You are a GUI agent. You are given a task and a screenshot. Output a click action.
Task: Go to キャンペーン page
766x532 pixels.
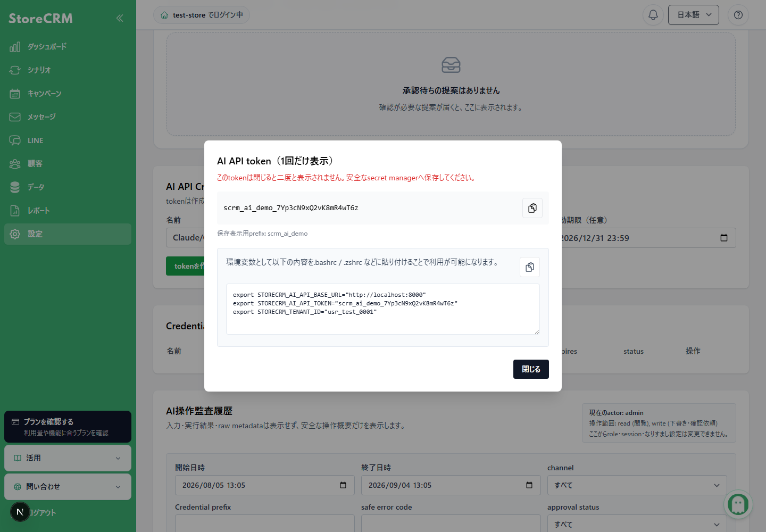(68, 94)
